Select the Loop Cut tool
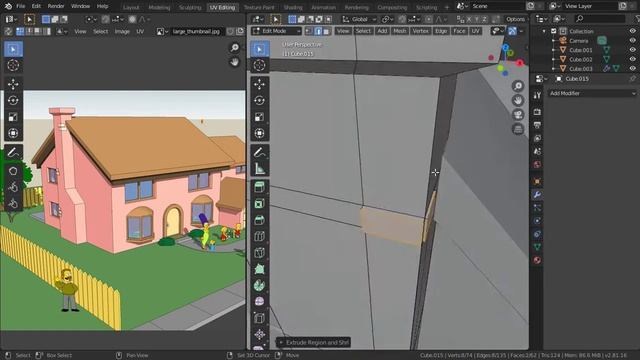Image resolution: width=640 pixels, height=360 pixels. [259, 236]
